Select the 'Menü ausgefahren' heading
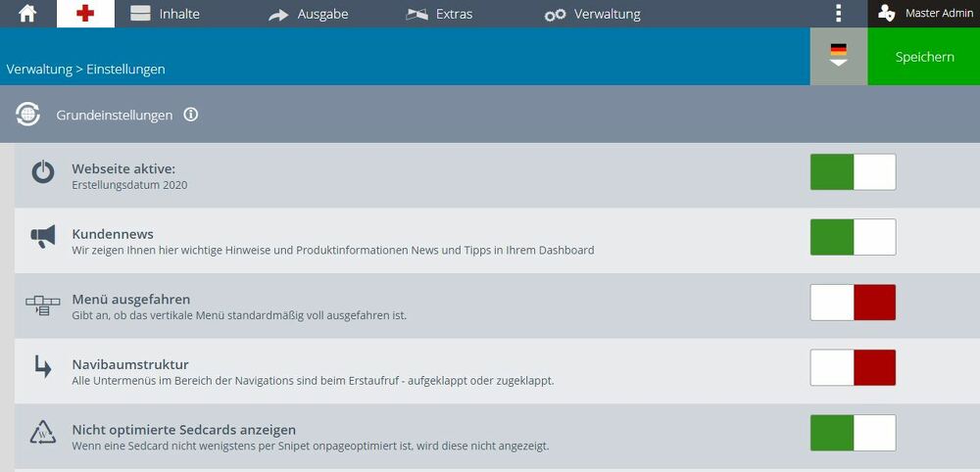The height and width of the screenshot is (472, 980). pos(131,299)
